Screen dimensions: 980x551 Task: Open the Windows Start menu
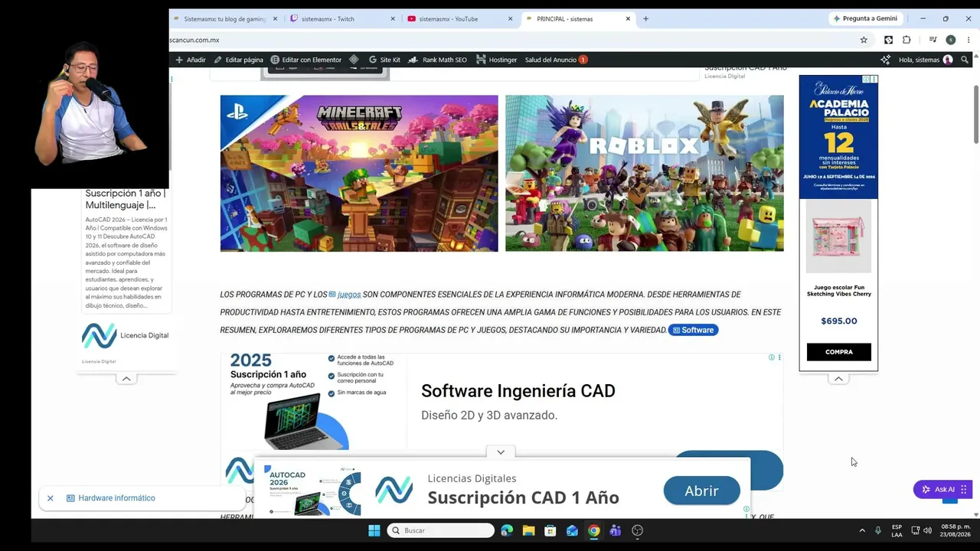(374, 530)
